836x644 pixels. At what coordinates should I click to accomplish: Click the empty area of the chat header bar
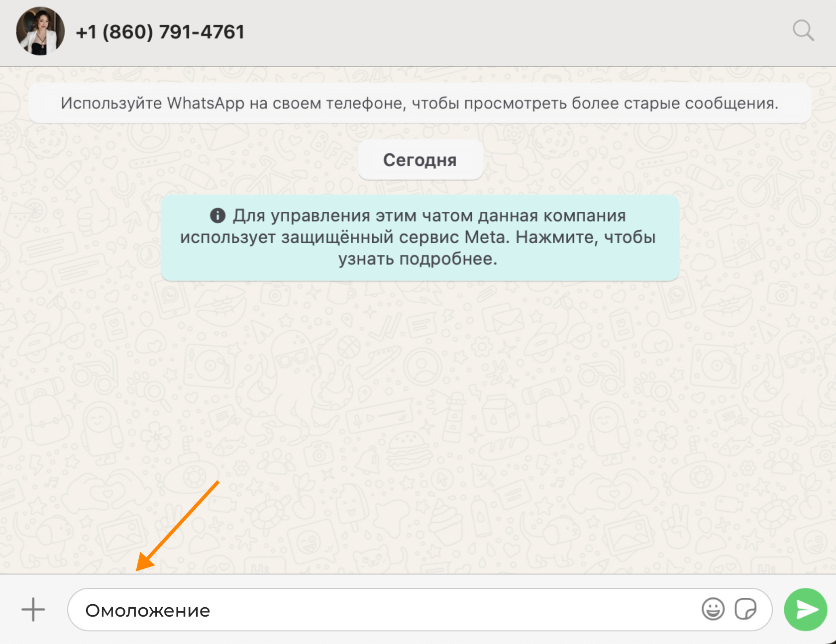518,32
